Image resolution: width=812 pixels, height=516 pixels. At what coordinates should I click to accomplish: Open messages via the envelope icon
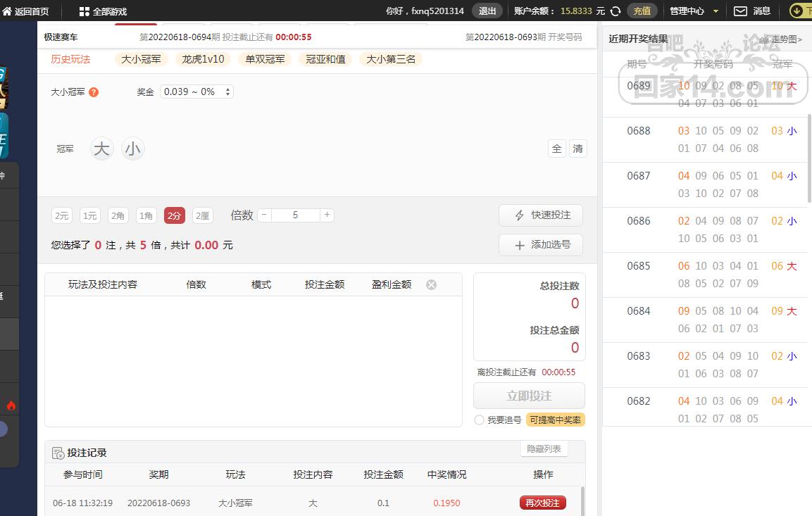(x=741, y=11)
